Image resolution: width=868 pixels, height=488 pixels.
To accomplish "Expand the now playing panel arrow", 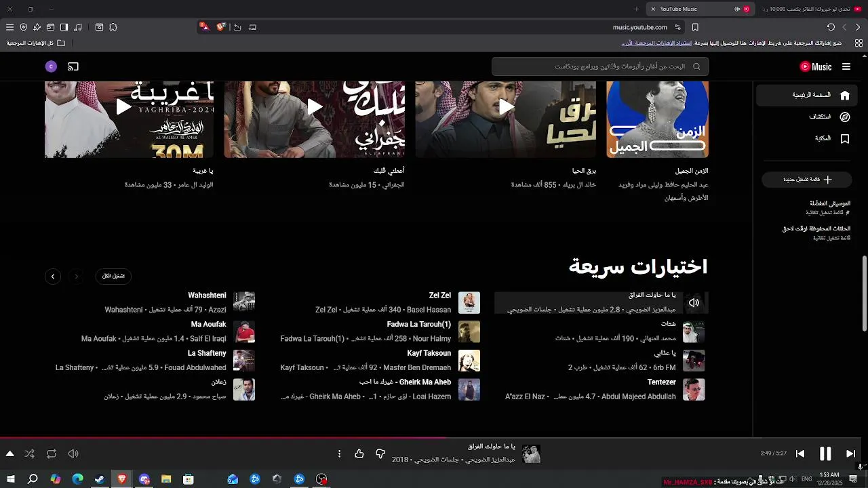I will [x=9, y=453].
